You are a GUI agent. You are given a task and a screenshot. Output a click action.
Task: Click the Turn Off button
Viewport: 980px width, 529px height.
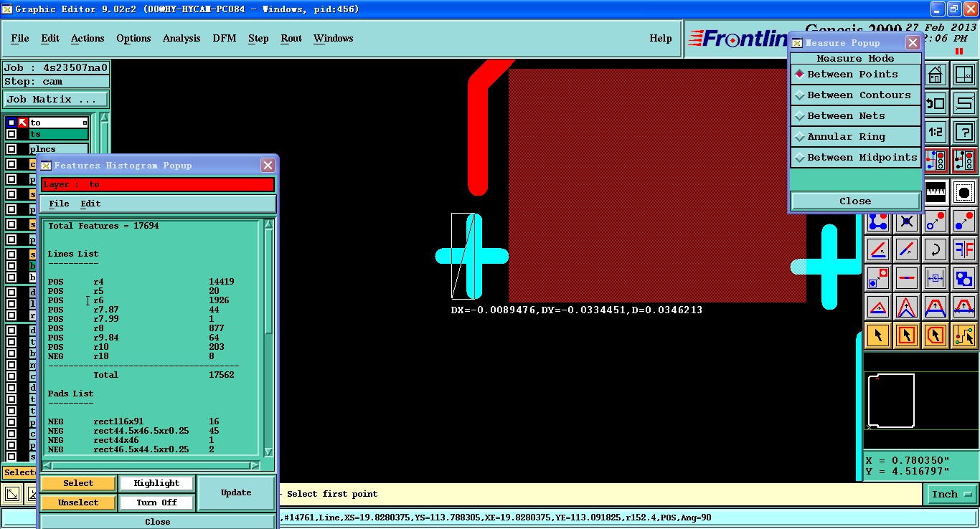point(156,502)
